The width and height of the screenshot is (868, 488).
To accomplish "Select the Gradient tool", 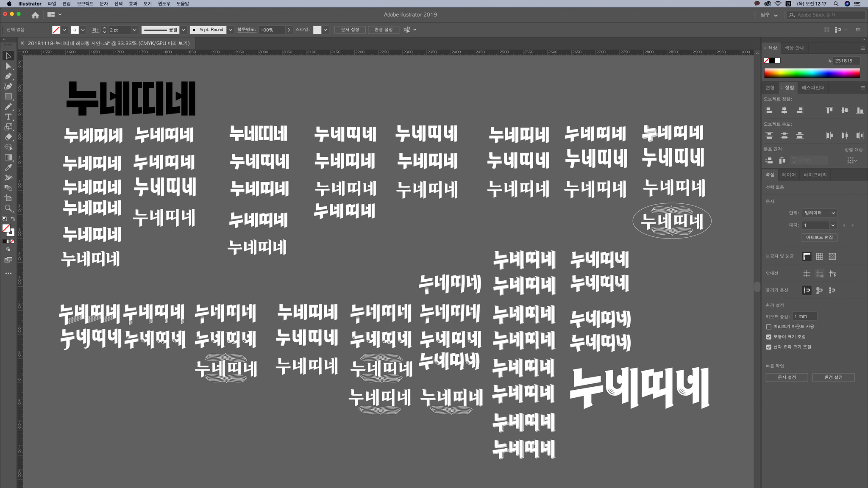I will pyautogui.click(x=8, y=158).
